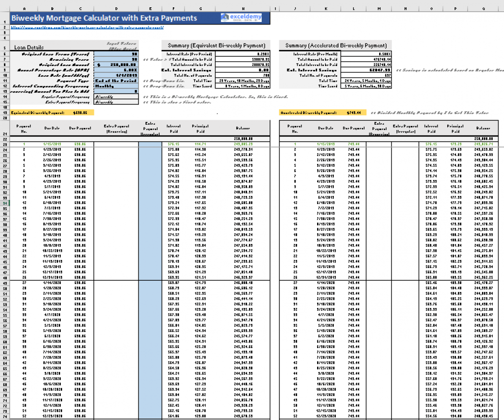Click the Principal Paid header in the right schedule table
Image resolution: width=504 pixels, height=420 pixels.
pos(455,129)
